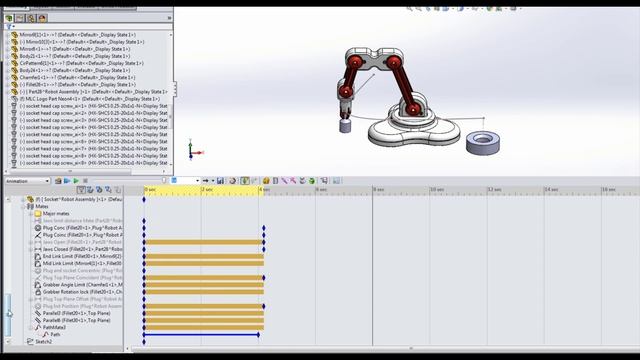Image resolution: width=640 pixels, height=360 pixels.
Task: Select Body21<1> component in tree
Action: pos(75,56)
